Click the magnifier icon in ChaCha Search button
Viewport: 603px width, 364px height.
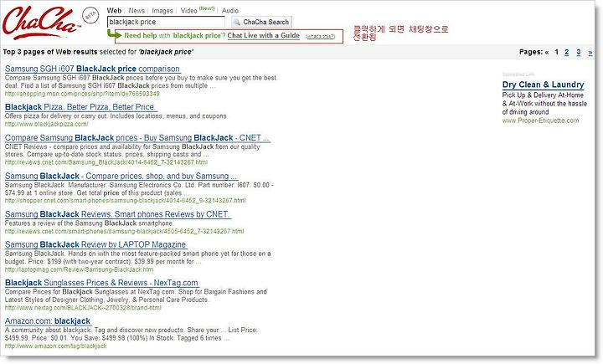tap(237, 23)
